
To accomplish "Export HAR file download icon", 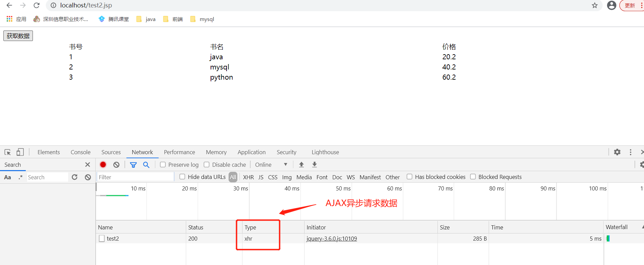I will click(314, 165).
